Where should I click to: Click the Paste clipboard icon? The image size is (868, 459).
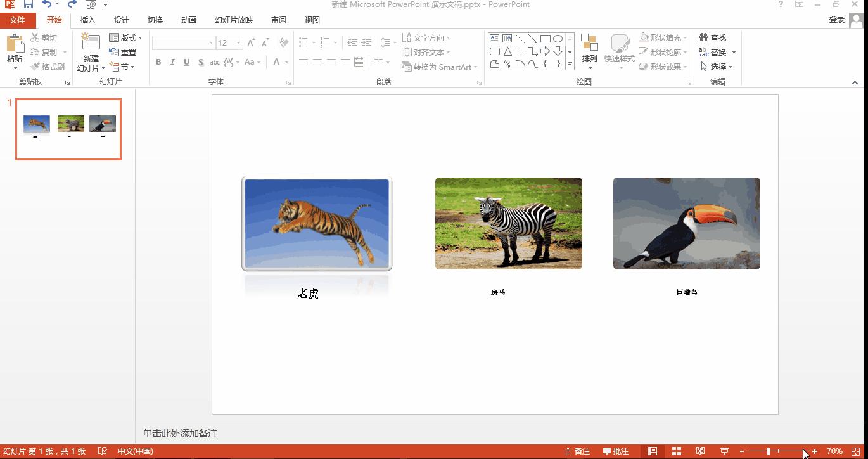pos(15,44)
